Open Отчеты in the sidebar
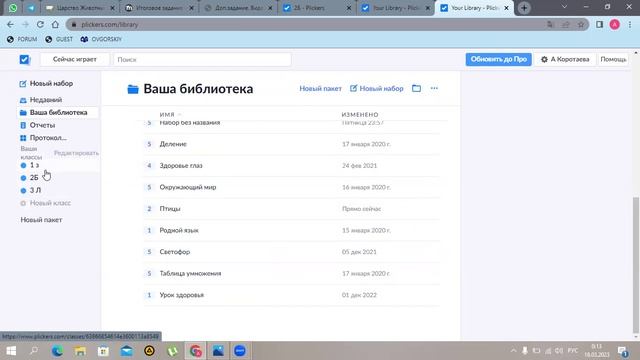Screen dimensions: 640x360 tap(38, 125)
